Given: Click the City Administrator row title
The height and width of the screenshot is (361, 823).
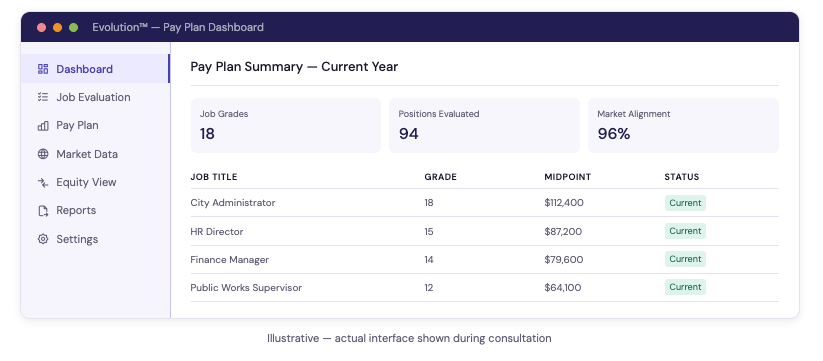Looking at the screenshot, I should click(x=233, y=203).
